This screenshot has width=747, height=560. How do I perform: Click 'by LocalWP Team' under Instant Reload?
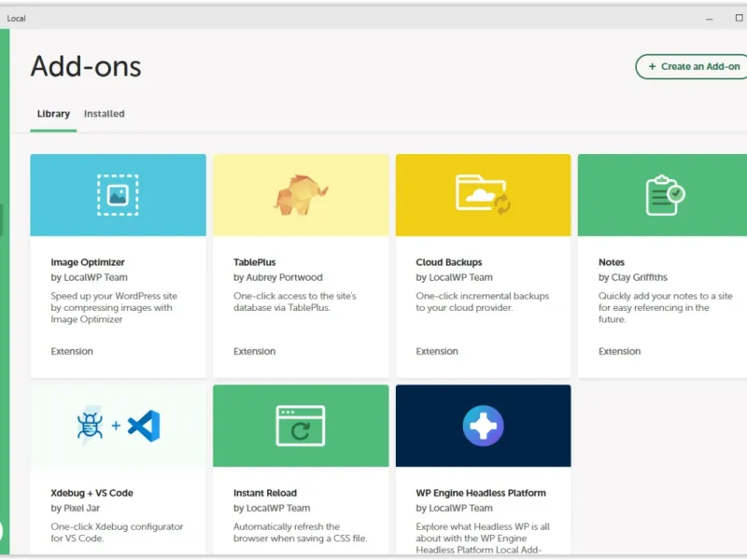(272, 508)
